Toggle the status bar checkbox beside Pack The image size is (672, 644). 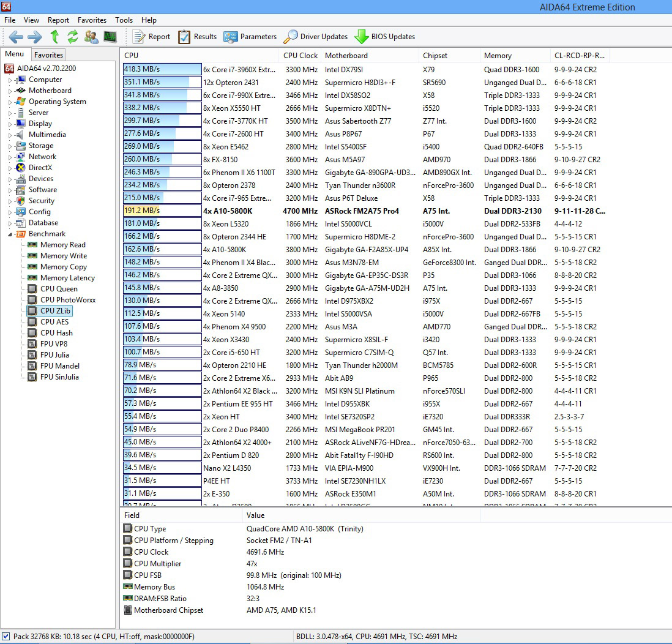click(6, 636)
